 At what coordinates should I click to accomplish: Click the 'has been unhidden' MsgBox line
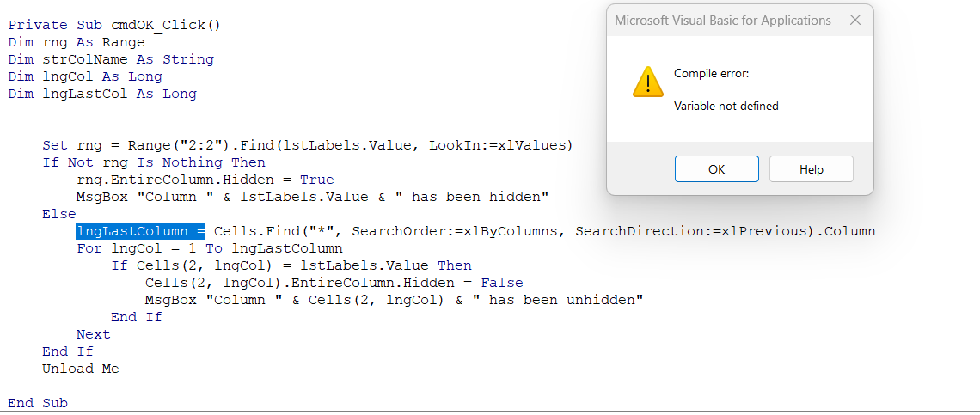[395, 300]
